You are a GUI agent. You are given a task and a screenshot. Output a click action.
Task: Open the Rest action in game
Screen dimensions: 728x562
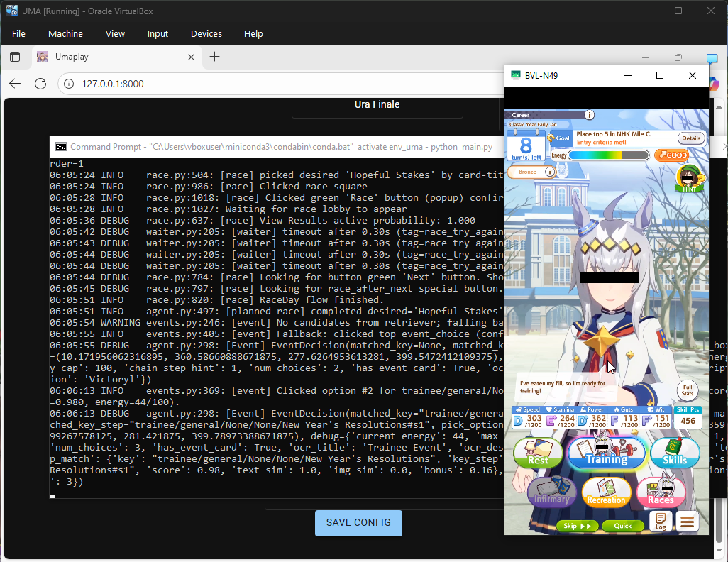[538, 453]
